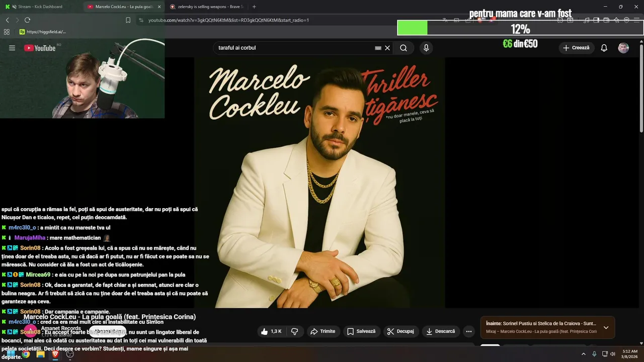
Task: Show hidden system tray icons chevron
Action: [584, 354]
